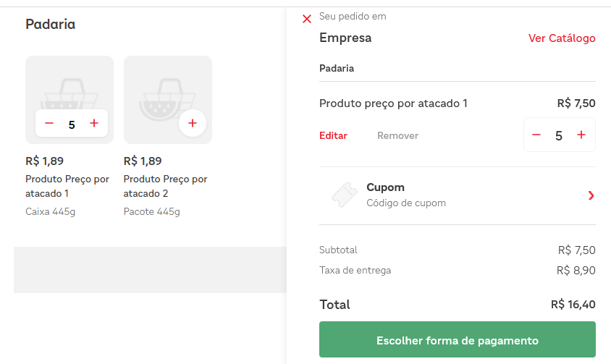
Task: Decrease cart item quantity in order panel
Action: coord(536,135)
